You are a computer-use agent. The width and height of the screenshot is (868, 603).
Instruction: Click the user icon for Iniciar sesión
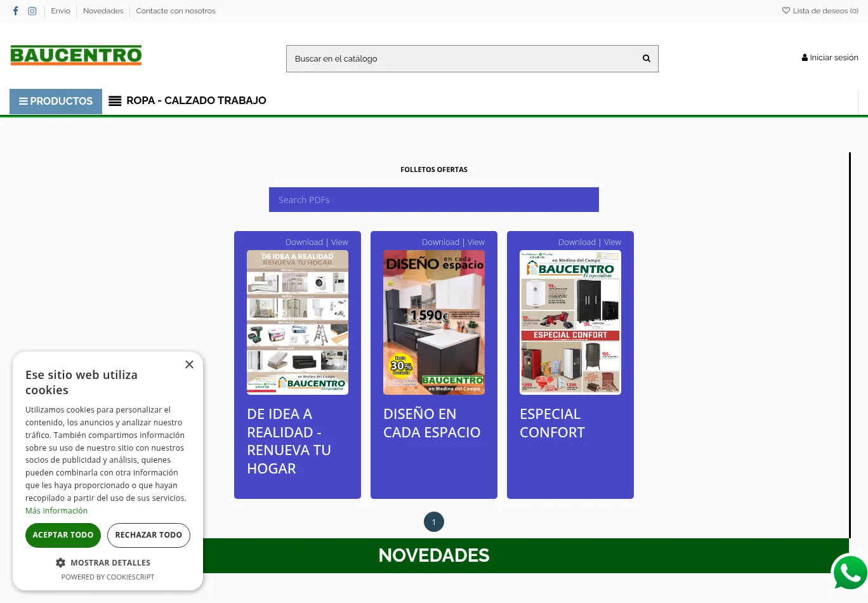(x=806, y=57)
